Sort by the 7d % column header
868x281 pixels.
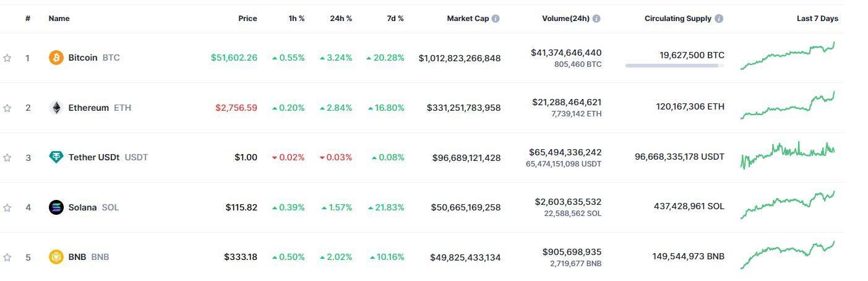tap(395, 19)
